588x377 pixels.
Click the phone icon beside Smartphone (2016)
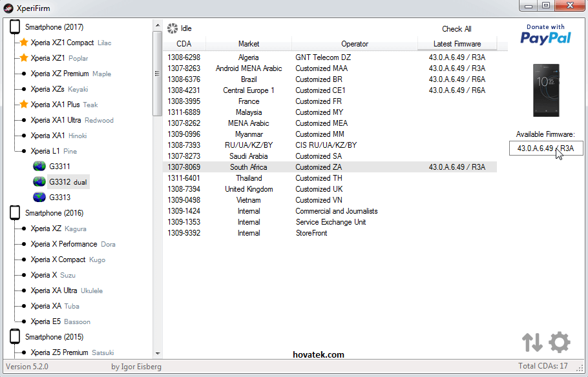click(15, 212)
